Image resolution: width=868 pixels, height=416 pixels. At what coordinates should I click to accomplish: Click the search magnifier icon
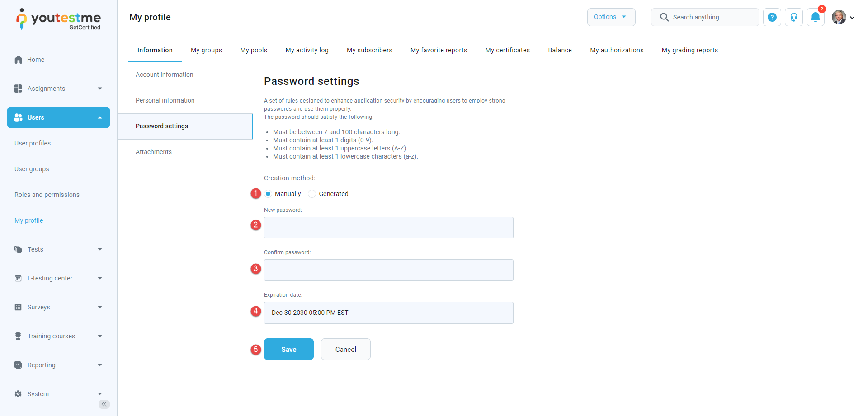coord(664,17)
